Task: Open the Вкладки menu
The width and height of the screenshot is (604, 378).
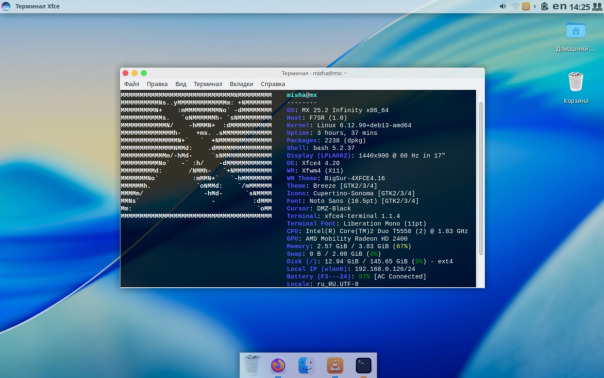Action: 241,84
